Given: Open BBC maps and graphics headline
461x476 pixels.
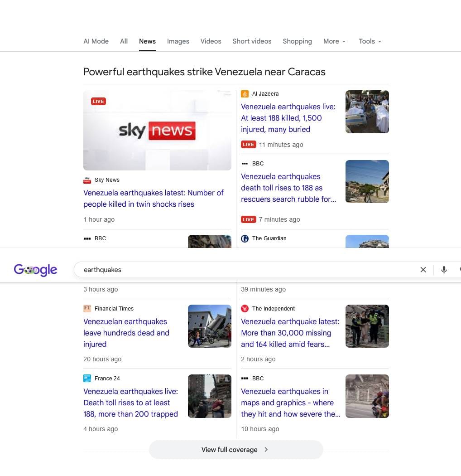Looking at the screenshot, I should coord(291,403).
